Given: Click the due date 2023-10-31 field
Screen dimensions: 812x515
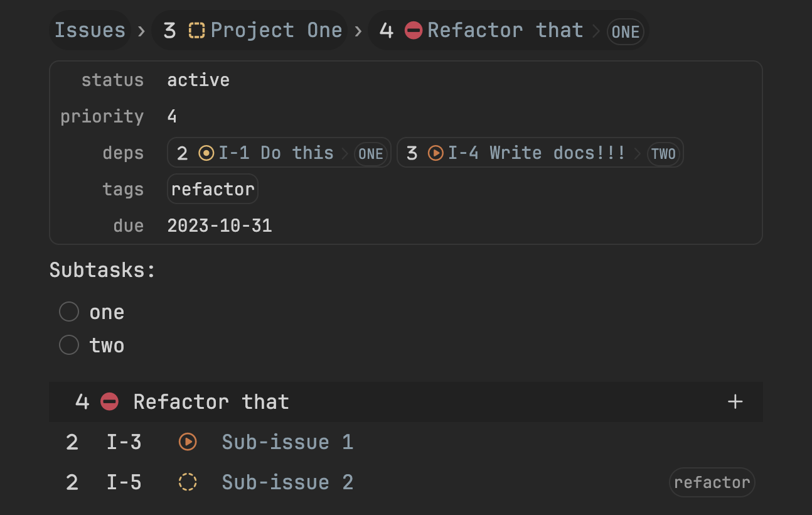Looking at the screenshot, I should click(220, 226).
